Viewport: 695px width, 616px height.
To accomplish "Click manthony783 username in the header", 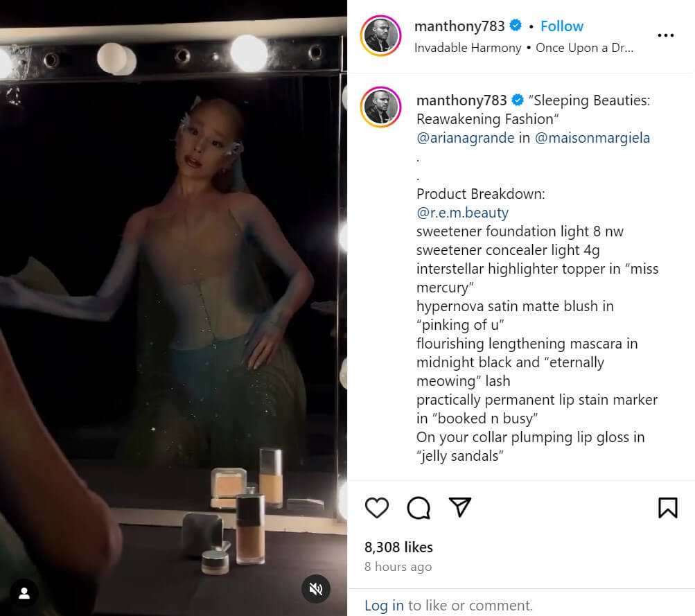I will [x=459, y=26].
